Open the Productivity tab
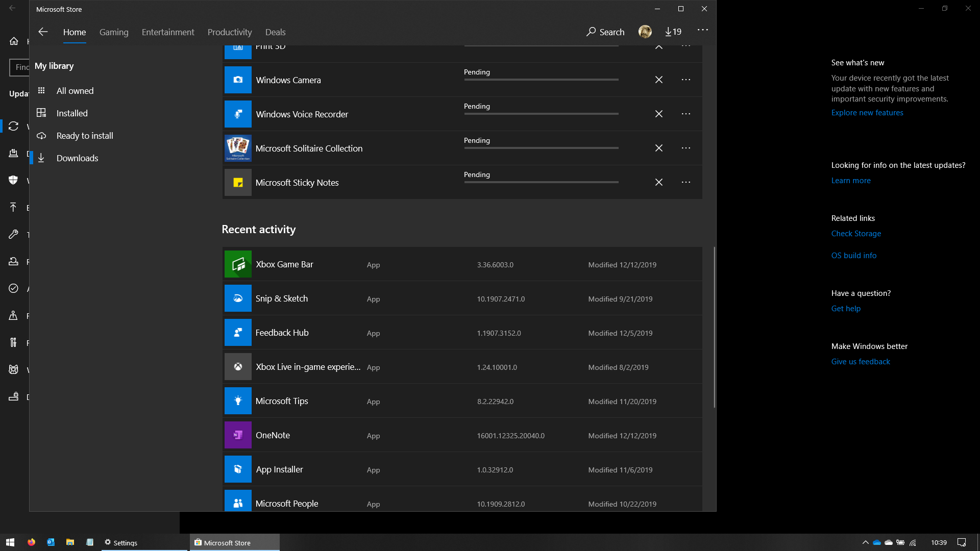This screenshot has width=980, height=551. coord(230,32)
